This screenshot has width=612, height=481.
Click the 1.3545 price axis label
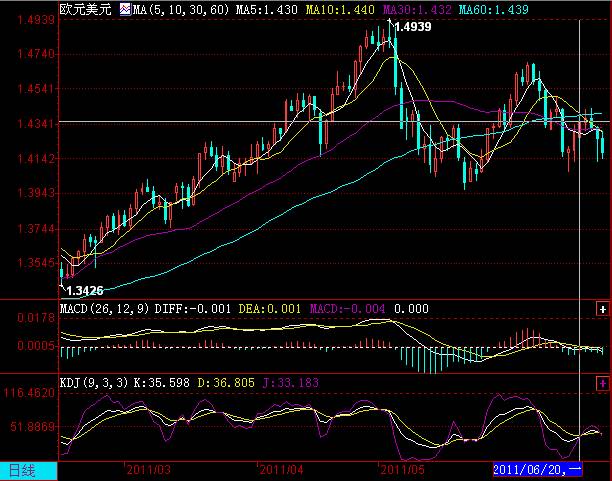36,263
